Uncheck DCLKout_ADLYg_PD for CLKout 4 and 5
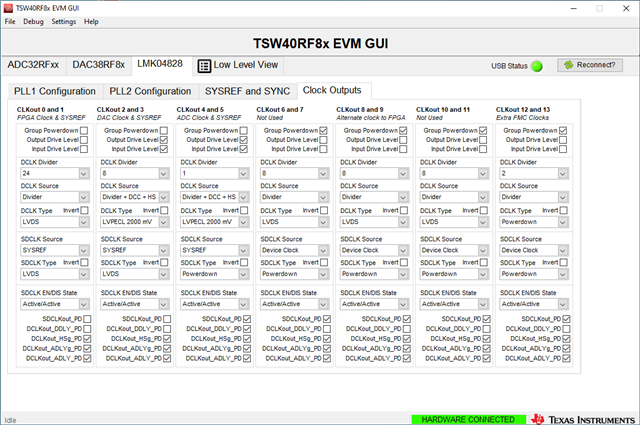Viewport: 640px width, 425px height. tap(247, 349)
